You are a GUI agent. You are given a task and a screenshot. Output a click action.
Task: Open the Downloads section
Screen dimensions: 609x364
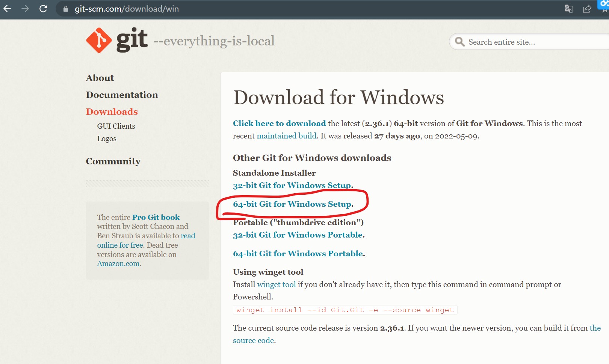[x=112, y=112]
